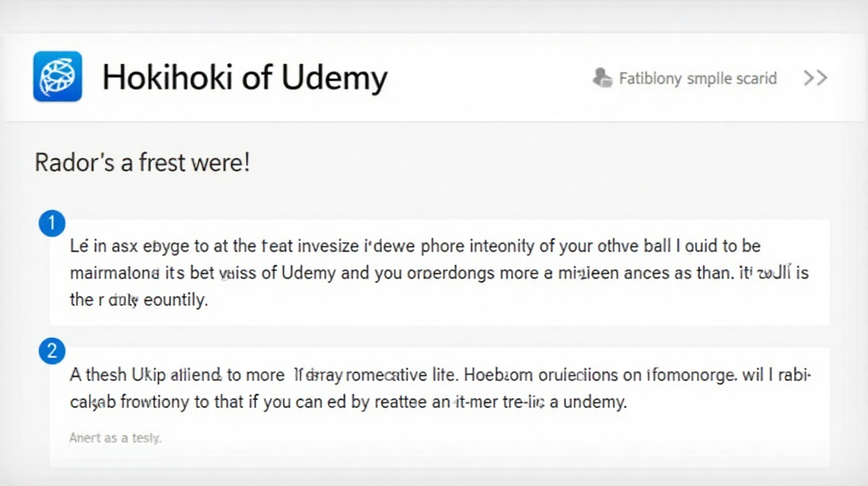Click the Rador's a frest were! heading

coord(142,163)
